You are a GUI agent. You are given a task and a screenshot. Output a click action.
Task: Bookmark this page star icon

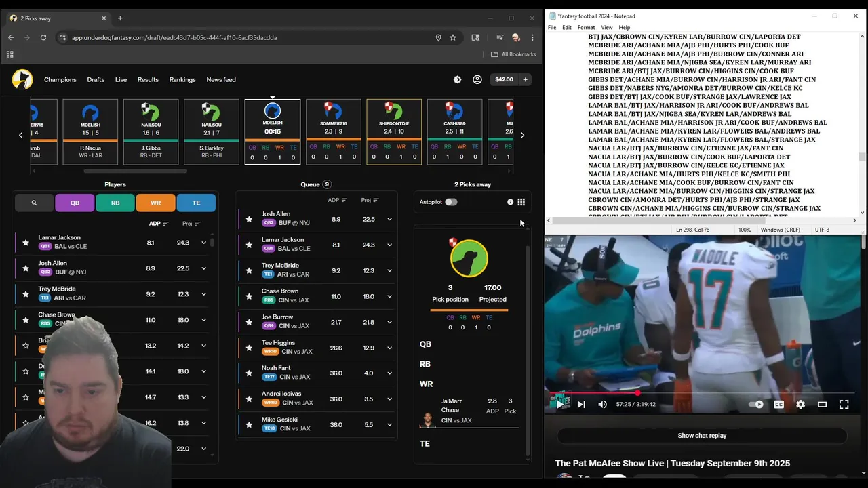click(x=453, y=38)
